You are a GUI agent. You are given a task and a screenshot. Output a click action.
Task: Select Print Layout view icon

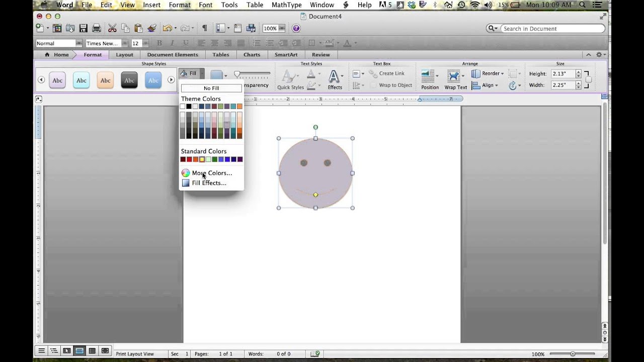79,351
